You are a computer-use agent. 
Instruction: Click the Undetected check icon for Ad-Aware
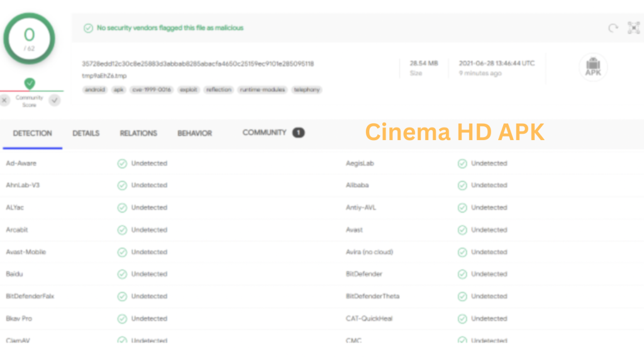[x=122, y=164]
